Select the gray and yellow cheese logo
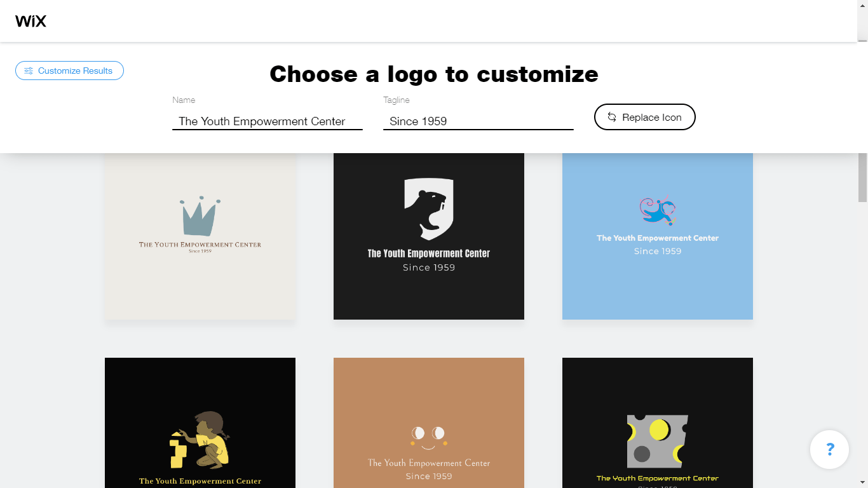This screenshot has height=488, width=868. 658,423
